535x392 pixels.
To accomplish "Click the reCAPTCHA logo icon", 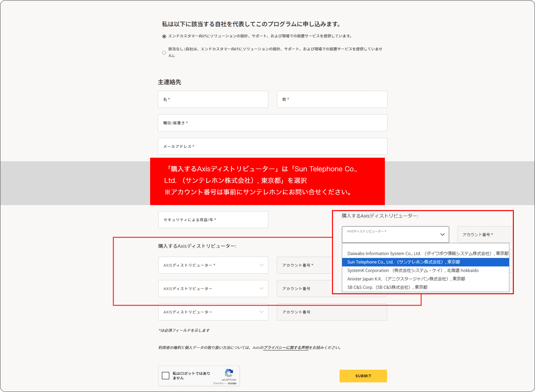I will click(229, 373).
